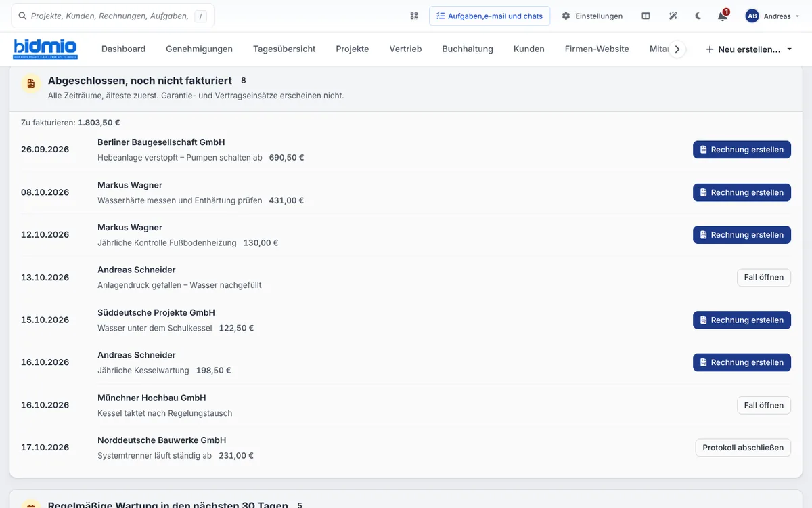
Task: Switch to the Buchhaltung tab
Action: [468, 49]
